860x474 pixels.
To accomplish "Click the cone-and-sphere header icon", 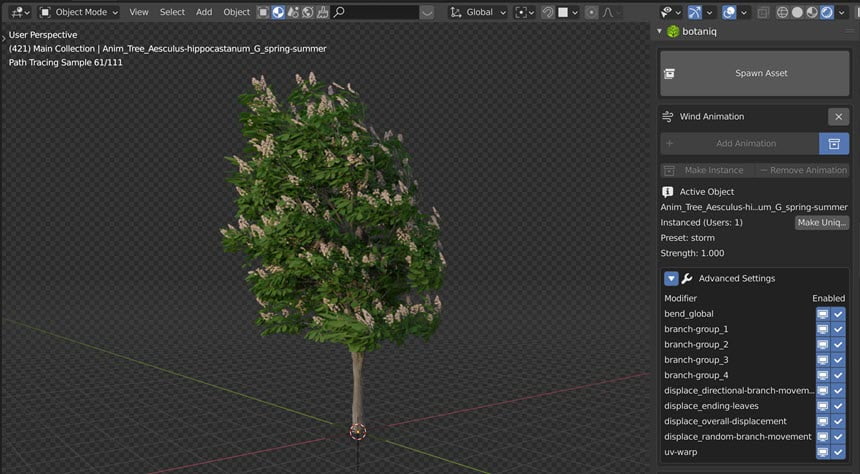I will 293,12.
